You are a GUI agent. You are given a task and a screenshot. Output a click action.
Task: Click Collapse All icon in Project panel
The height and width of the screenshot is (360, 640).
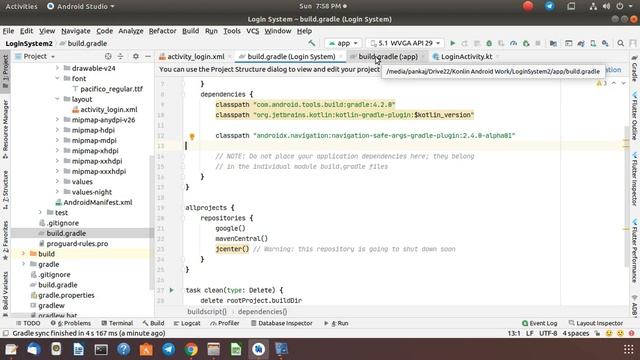(120, 56)
